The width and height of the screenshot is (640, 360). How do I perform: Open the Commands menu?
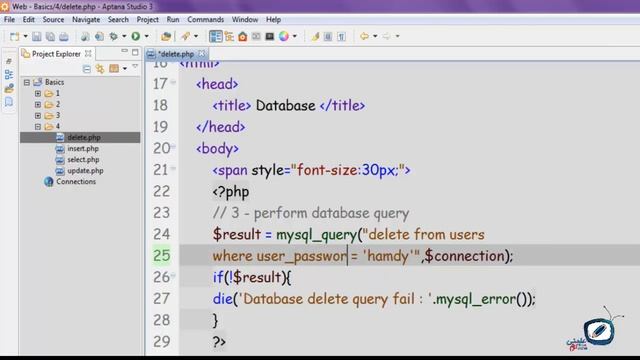[x=206, y=20]
